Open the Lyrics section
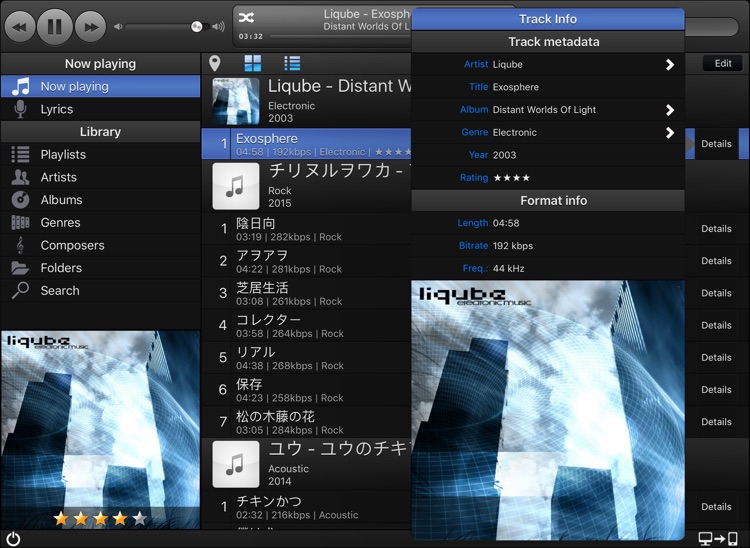 tap(100, 109)
